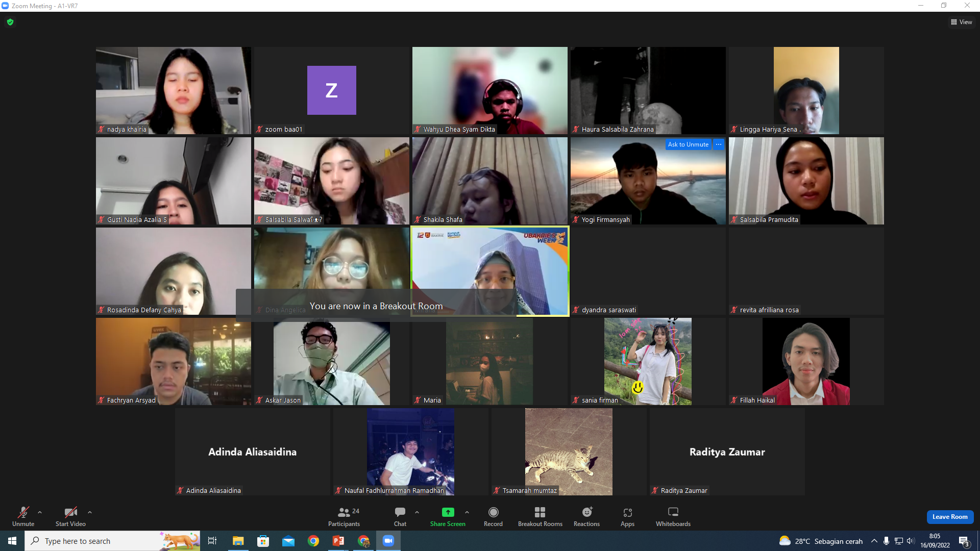Screen dimensions: 980x551
Task: Show meeting encryption shield info
Action: (10, 22)
